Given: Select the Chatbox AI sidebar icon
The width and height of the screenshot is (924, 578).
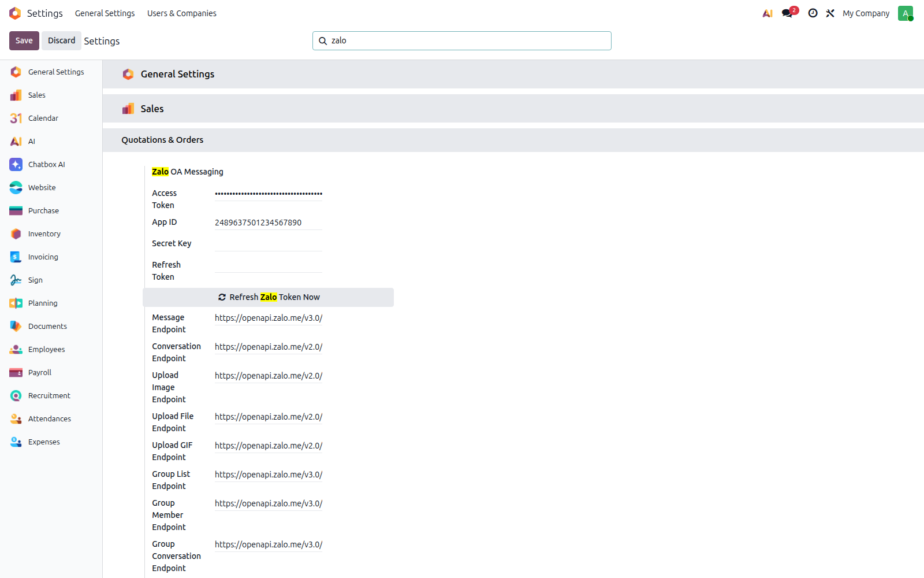Looking at the screenshot, I should (16, 164).
